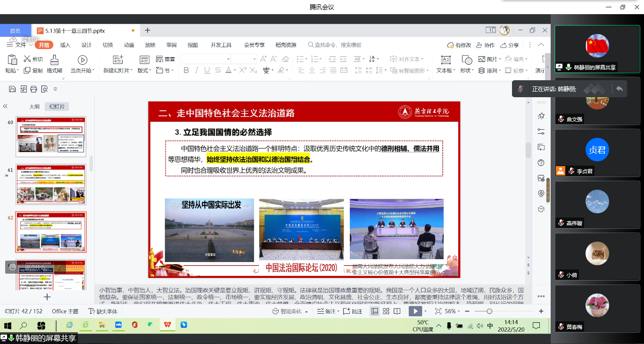Start slideshow from current slide (当页开始)
This screenshot has width=644, height=344.
82,60
